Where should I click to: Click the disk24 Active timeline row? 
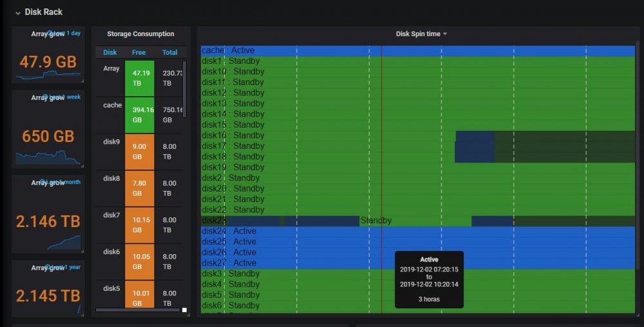(x=418, y=232)
